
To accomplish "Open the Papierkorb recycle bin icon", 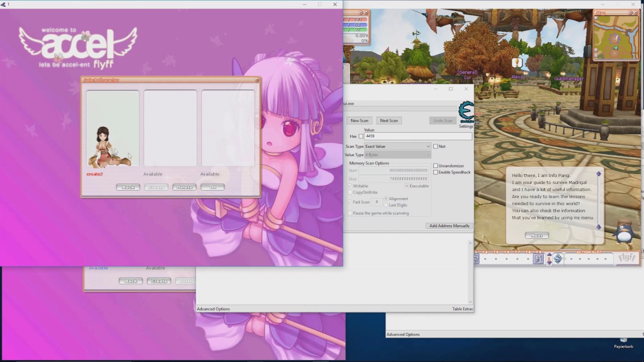I will [x=623, y=343].
